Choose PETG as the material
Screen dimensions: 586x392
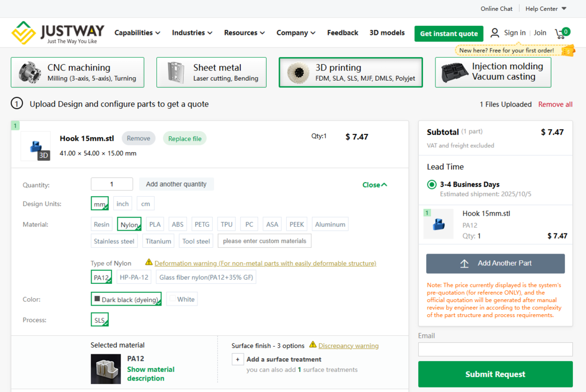pyautogui.click(x=201, y=224)
